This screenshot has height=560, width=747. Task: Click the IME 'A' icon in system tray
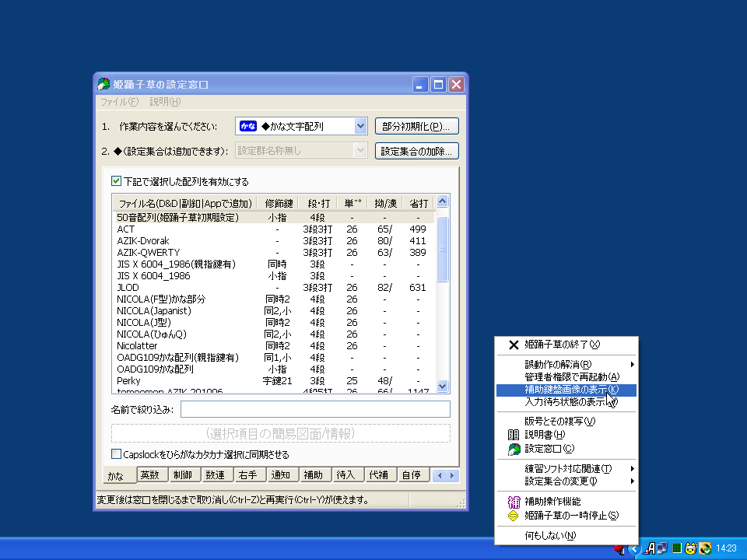649,548
